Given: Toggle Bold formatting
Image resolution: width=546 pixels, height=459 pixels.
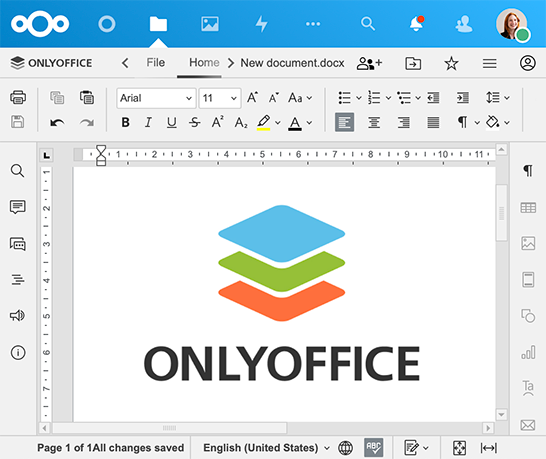Looking at the screenshot, I should [126, 123].
